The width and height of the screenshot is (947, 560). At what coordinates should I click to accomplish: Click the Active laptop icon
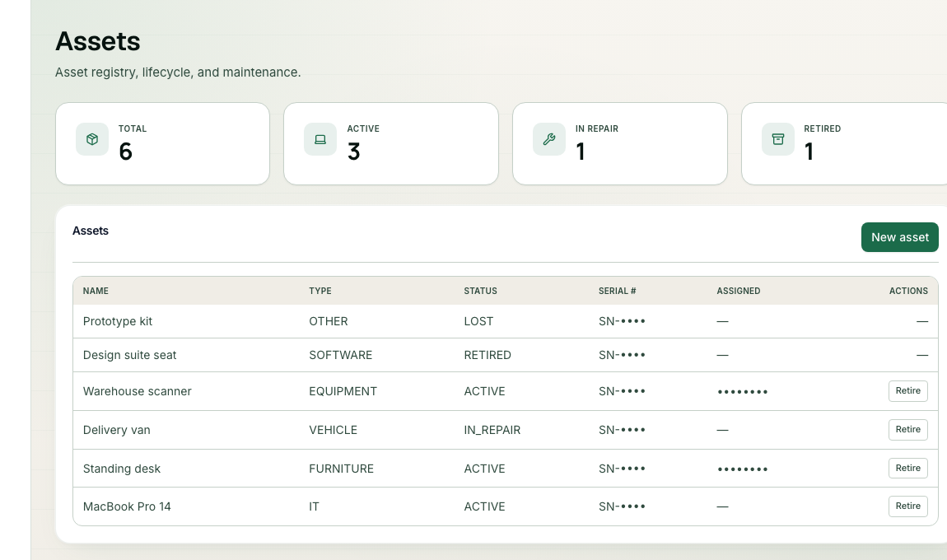320,139
